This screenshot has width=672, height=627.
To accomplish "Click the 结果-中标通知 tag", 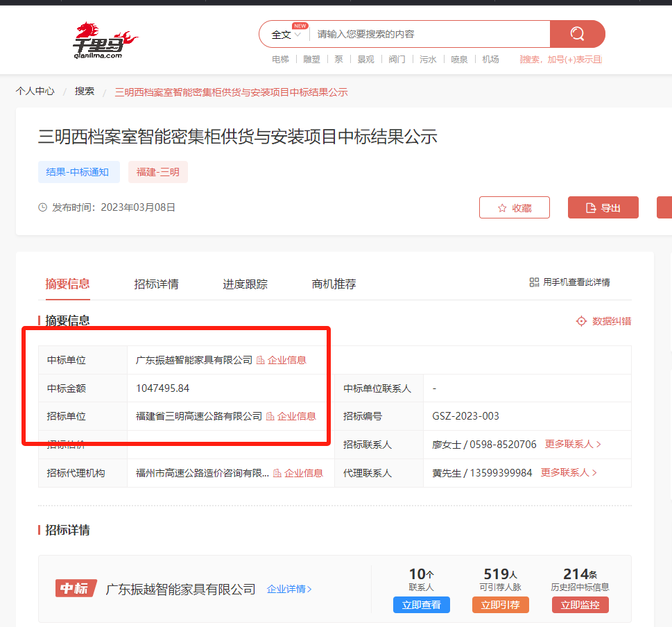I will (79, 172).
